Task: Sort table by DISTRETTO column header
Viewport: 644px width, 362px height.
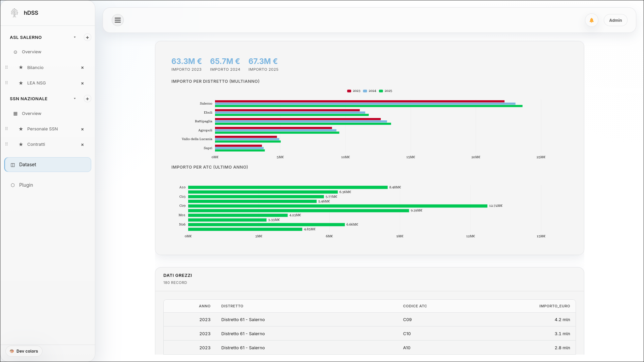Action: click(232, 306)
